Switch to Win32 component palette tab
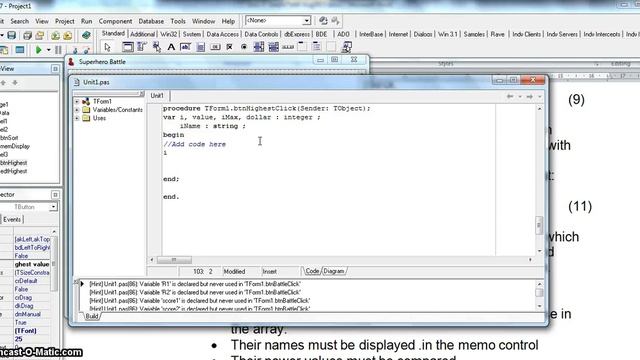This screenshot has height=360, width=640. tap(169, 34)
